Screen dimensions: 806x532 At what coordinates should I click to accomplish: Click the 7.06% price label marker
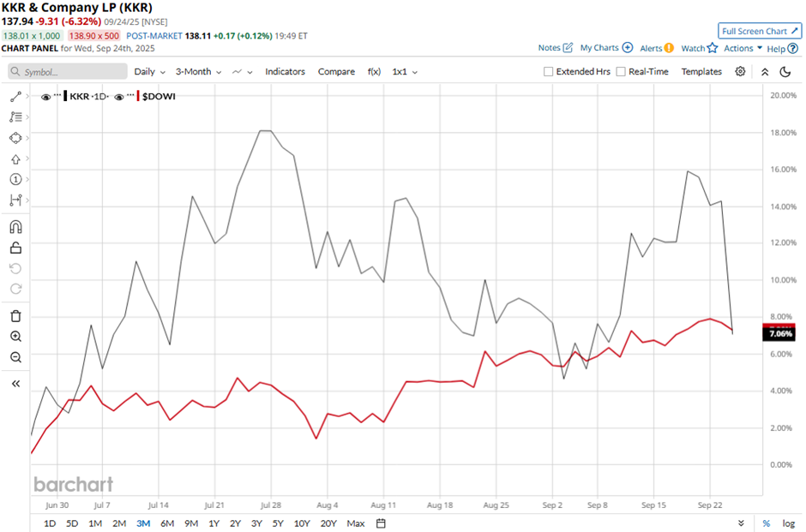(779, 334)
